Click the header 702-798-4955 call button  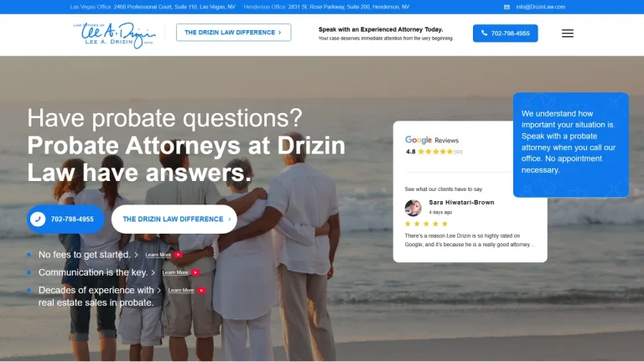click(x=505, y=34)
